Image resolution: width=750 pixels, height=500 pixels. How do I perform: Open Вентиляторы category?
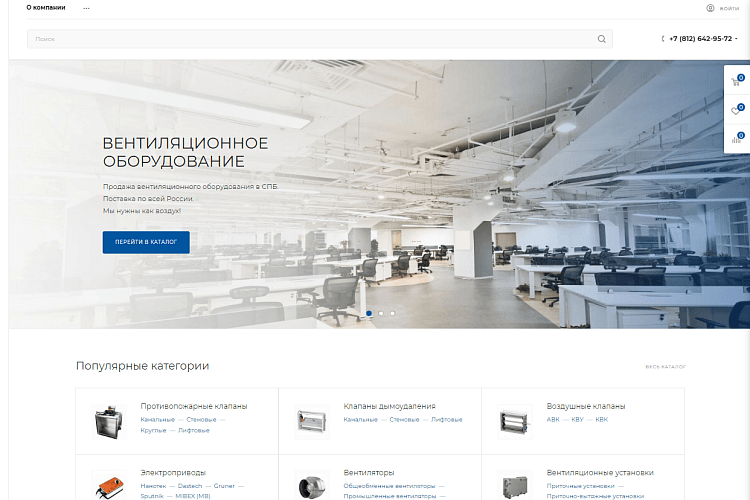[x=369, y=473]
